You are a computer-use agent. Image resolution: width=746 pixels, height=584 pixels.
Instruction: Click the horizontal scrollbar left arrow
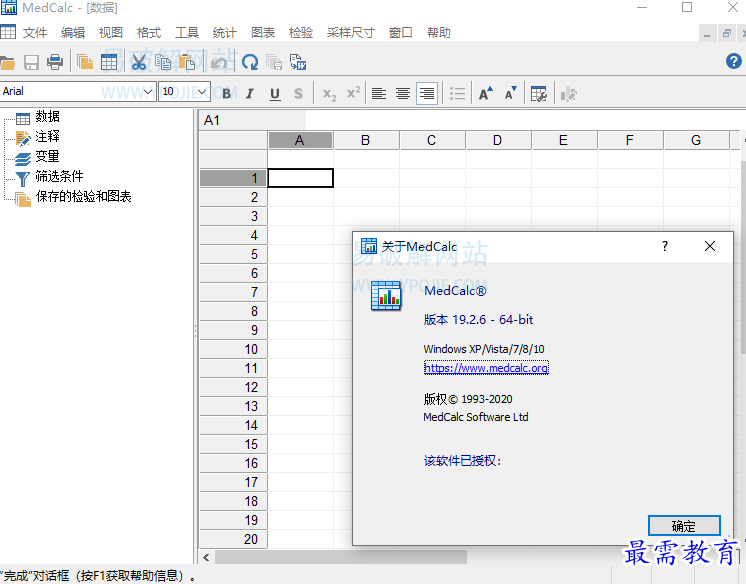pos(206,557)
